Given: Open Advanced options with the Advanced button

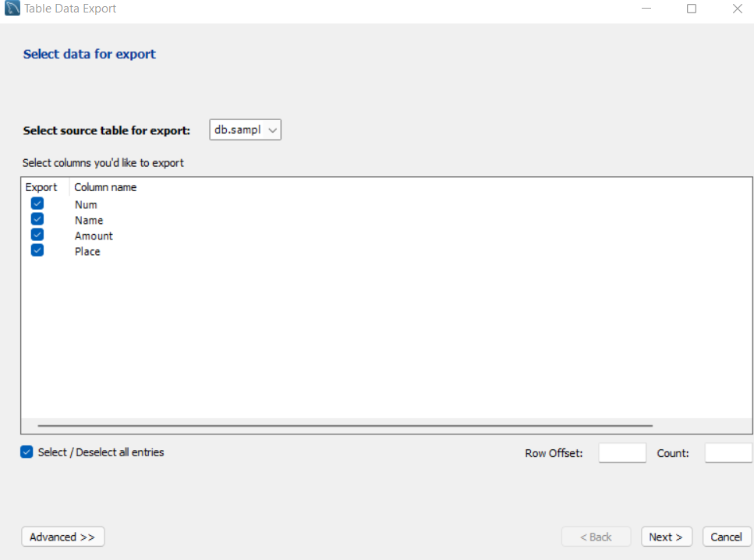Looking at the screenshot, I should pyautogui.click(x=62, y=537).
